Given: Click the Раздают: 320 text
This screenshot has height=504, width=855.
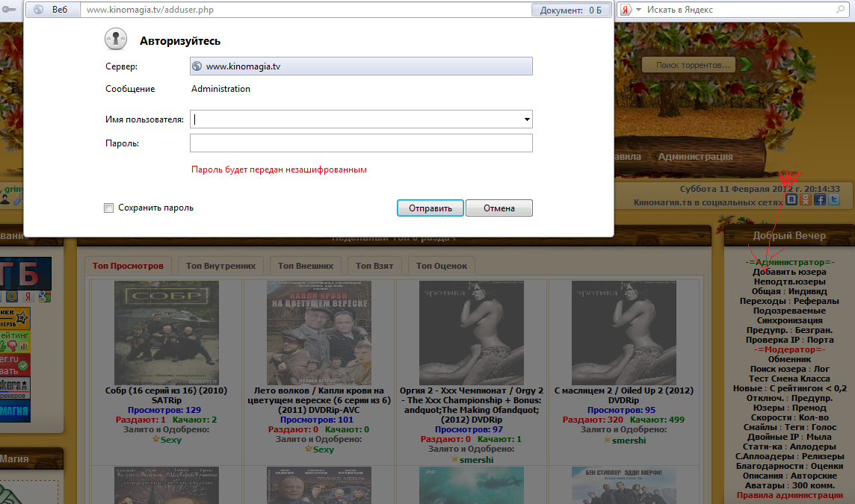Looking at the screenshot, I should point(593,420).
